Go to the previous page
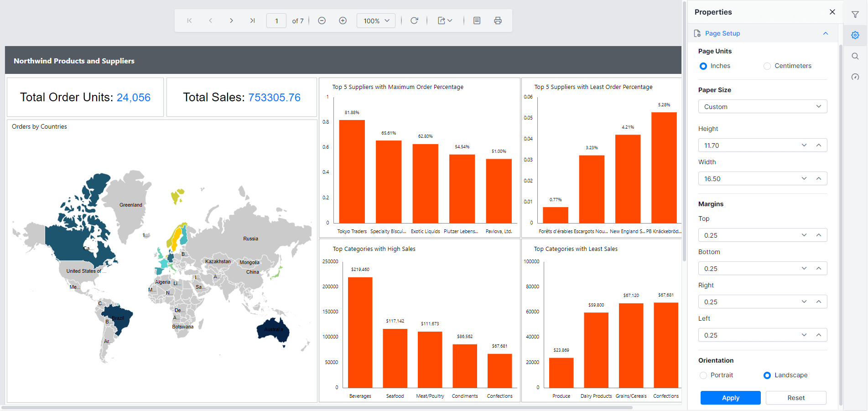 210,21
